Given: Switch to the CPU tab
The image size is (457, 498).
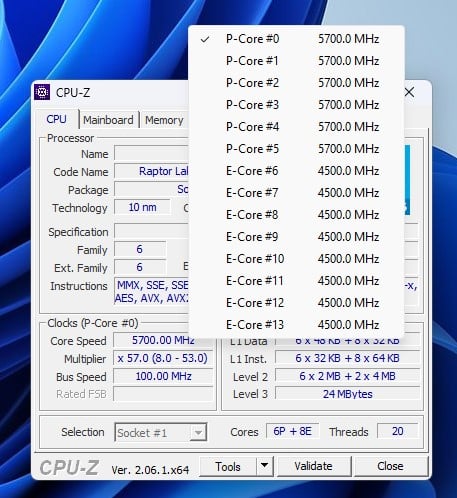Looking at the screenshot, I should click(56, 119).
